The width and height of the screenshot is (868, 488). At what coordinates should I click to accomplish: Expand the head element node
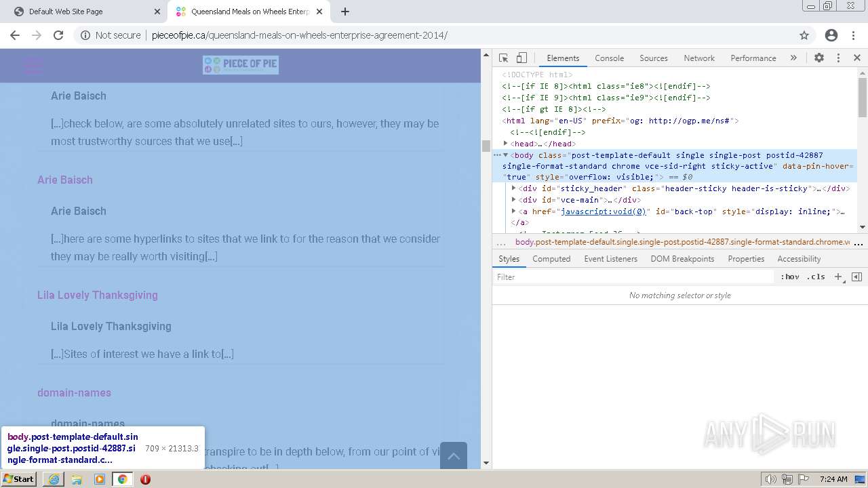tap(506, 144)
